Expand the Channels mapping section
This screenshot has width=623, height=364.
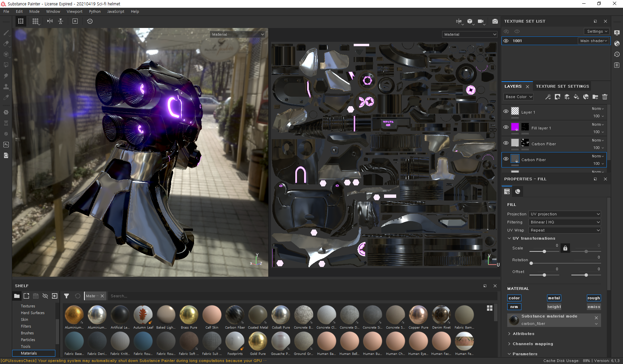pyautogui.click(x=509, y=344)
